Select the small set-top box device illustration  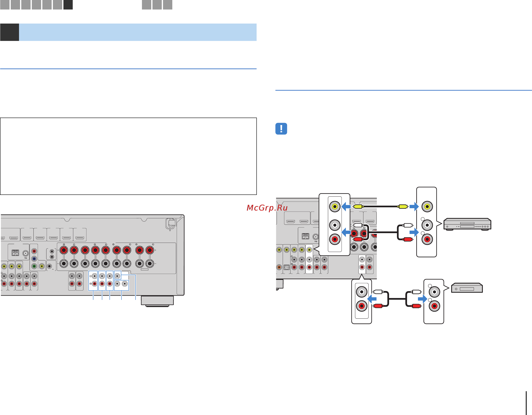[x=467, y=287]
